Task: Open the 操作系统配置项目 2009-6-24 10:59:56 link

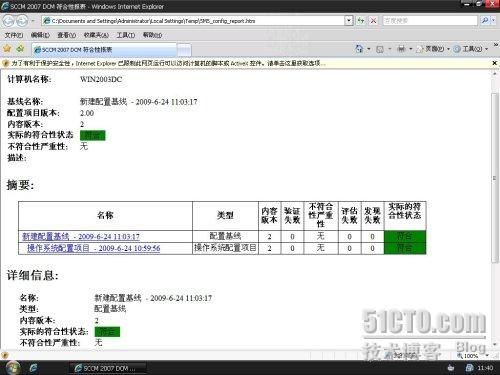Action: [x=93, y=248]
